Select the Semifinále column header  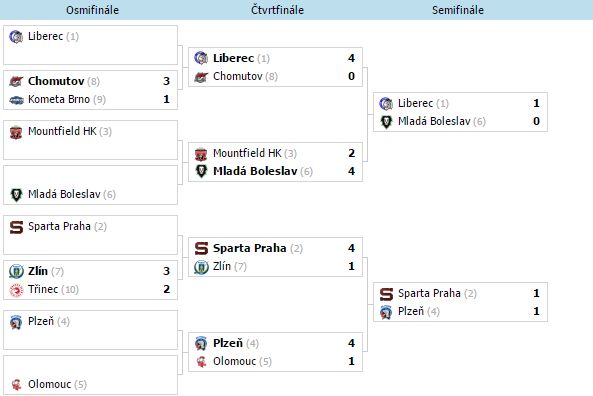(458, 10)
